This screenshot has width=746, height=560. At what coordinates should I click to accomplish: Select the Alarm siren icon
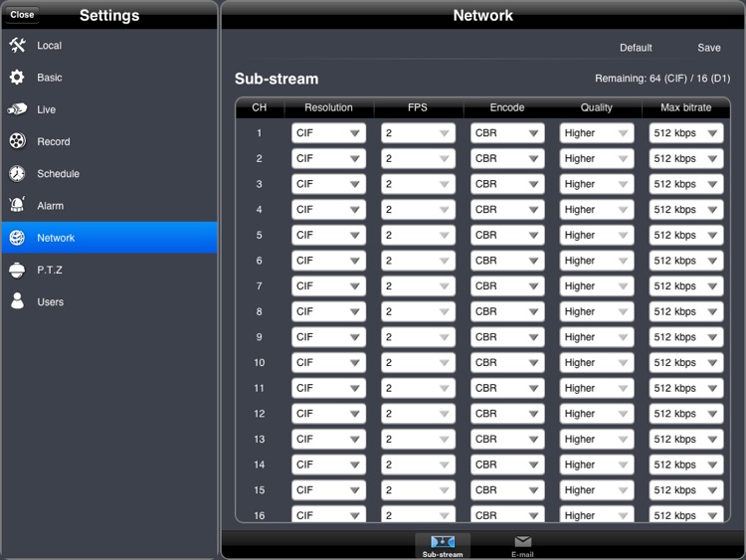coord(17,205)
